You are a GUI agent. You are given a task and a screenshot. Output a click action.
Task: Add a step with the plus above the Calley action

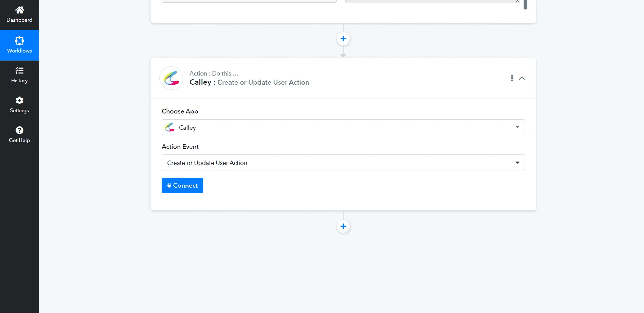coord(343,39)
